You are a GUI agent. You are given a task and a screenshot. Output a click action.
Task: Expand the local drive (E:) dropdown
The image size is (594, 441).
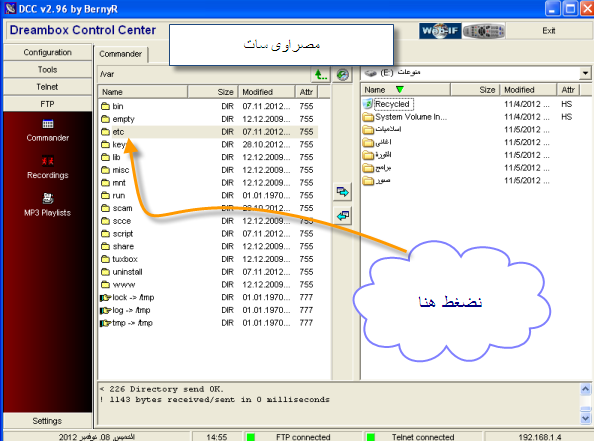coord(585,73)
